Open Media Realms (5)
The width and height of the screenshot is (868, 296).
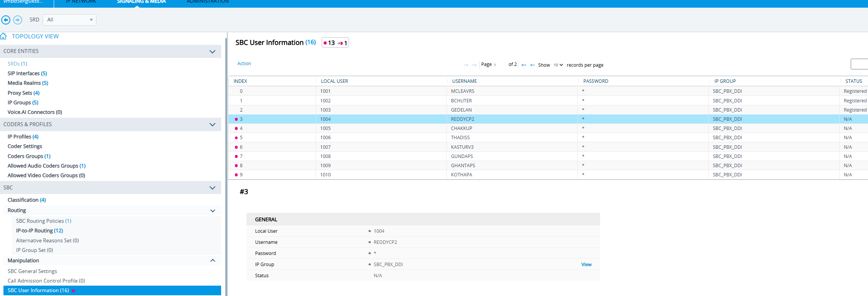pyautogui.click(x=28, y=83)
